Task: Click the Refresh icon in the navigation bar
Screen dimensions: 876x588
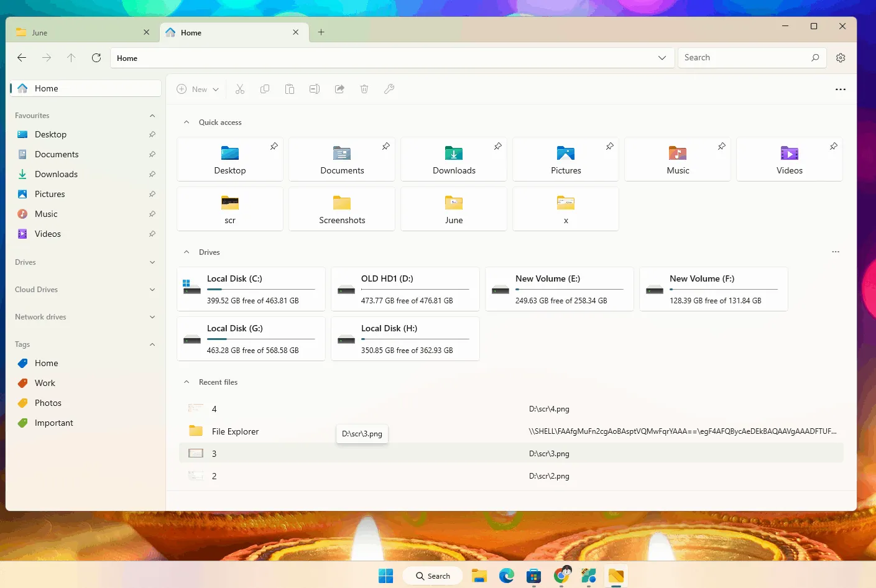Action: click(x=96, y=57)
